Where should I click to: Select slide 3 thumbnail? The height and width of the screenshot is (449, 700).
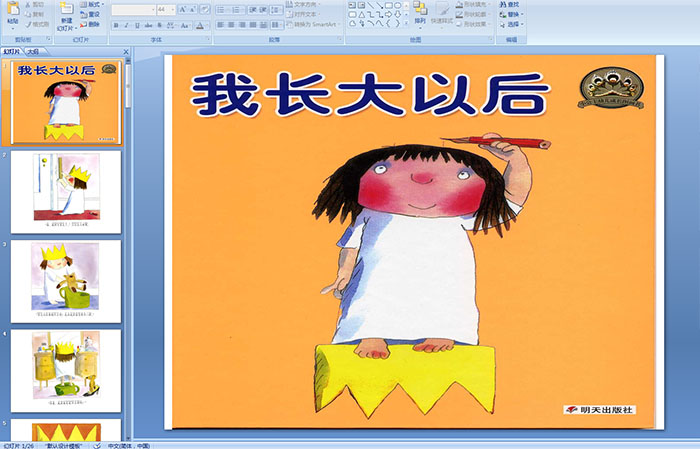[x=66, y=282]
